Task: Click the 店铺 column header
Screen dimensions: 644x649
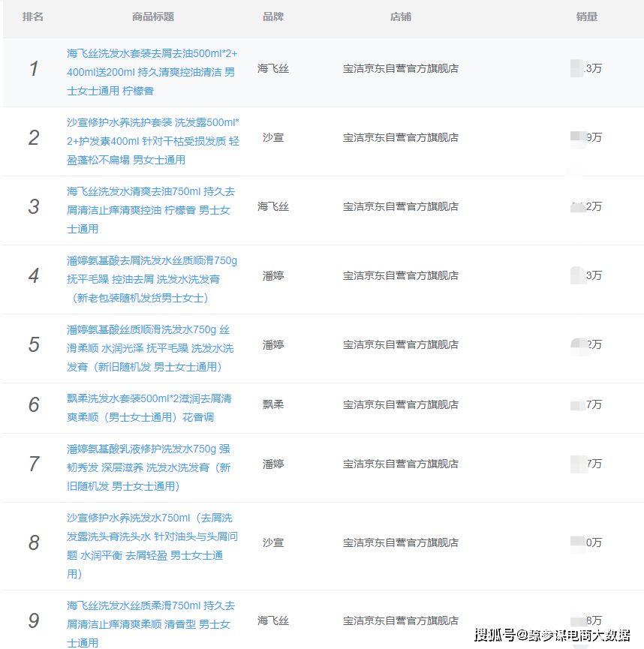Action: pyautogui.click(x=402, y=17)
